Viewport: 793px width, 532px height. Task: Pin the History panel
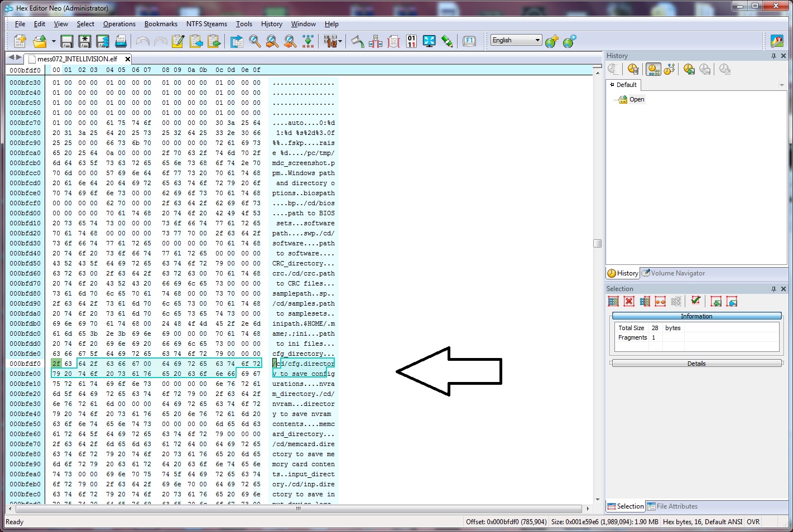(773, 56)
